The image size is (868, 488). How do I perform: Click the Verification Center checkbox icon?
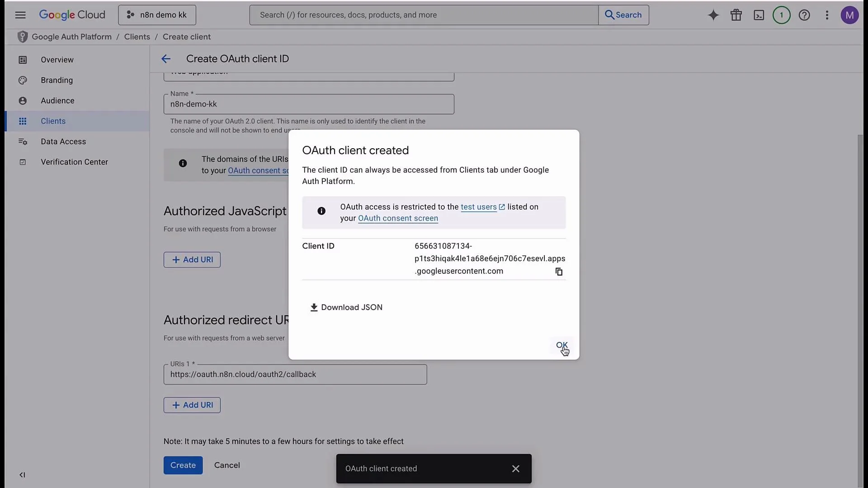tap(23, 162)
